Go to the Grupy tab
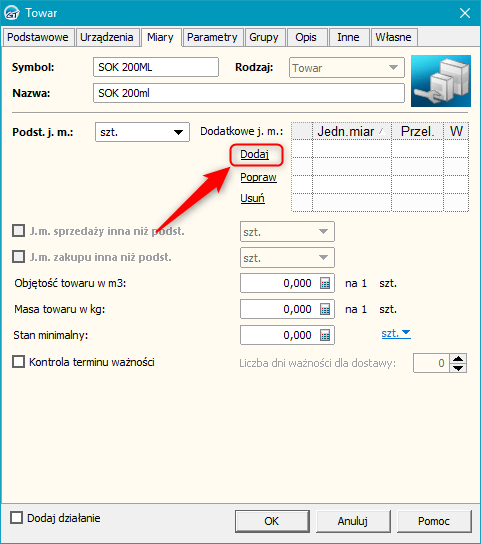The width and height of the screenshot is (481, 544). click(264, 37)
